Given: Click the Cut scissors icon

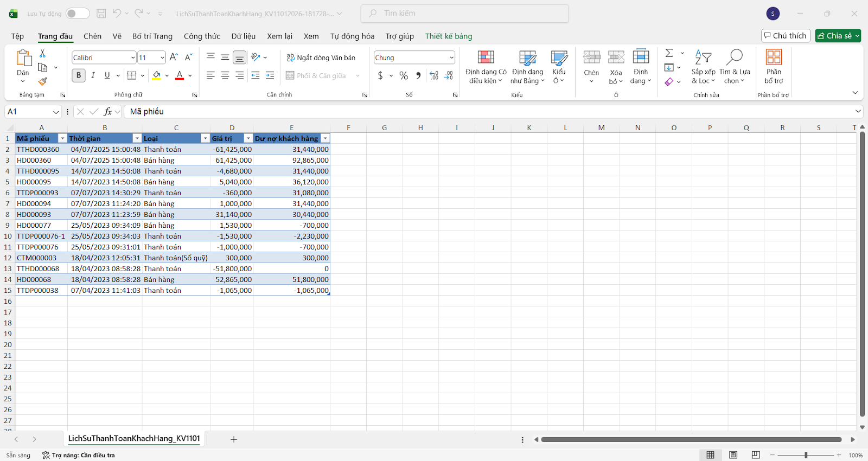Looking at the screenshot, I should point(43,53).
